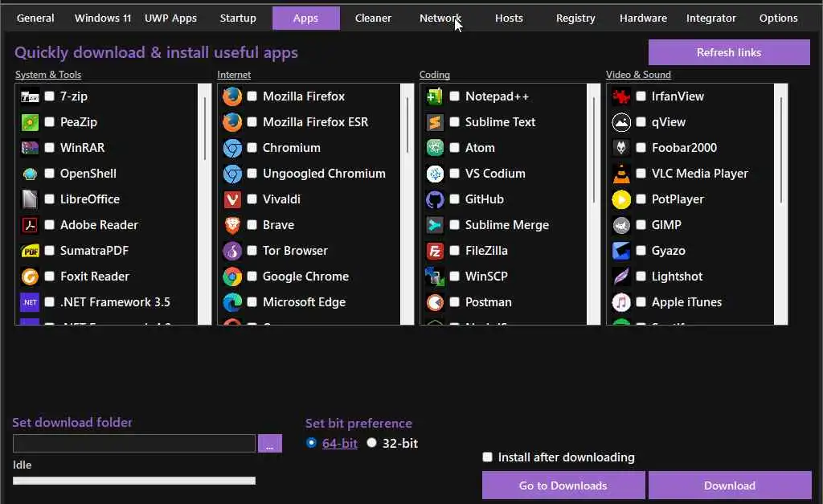Viewport: 823px width, 504px height.
Task: Click the Coding list scrollbar
Action: click(x=594, y=204)
